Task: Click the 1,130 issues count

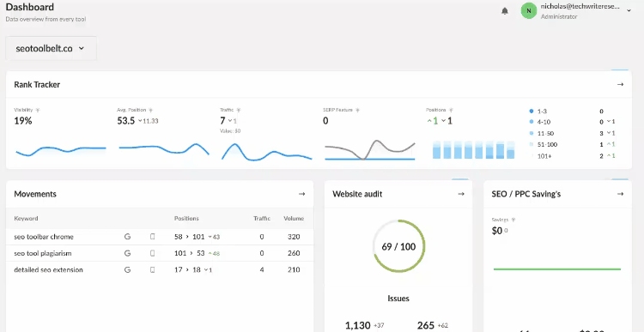Action: point(358,325)
